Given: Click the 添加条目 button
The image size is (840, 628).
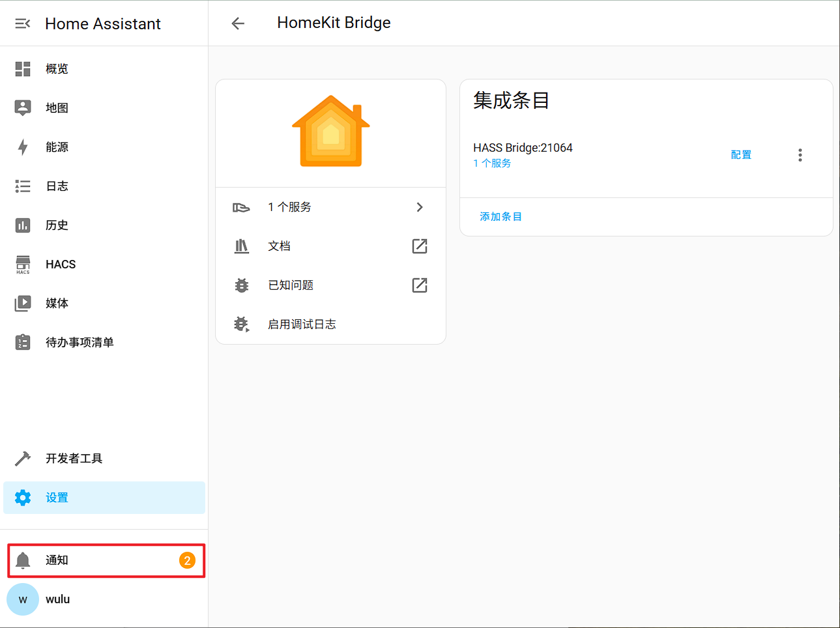Looking at the screenshot, I should click(501, 217).
